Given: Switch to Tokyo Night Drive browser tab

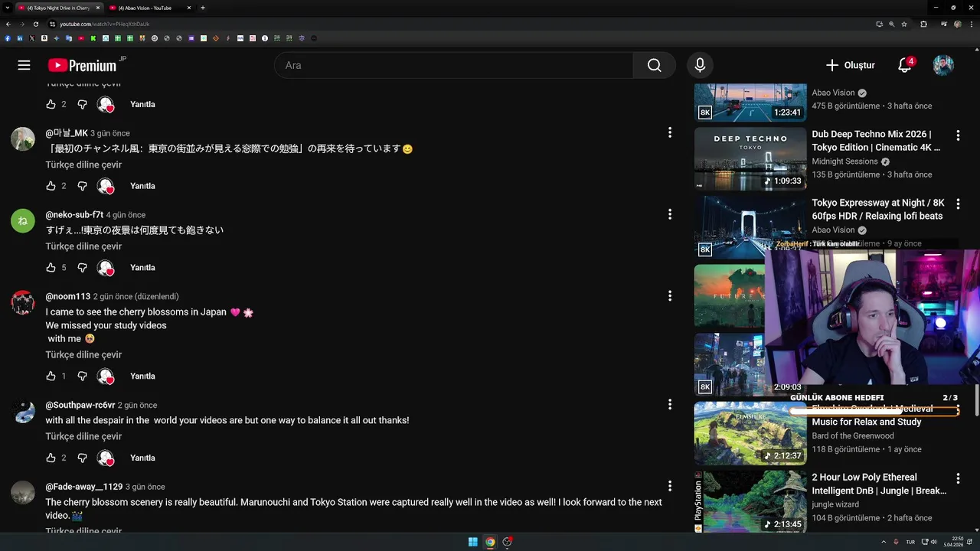Looking at the screenshot, I should [58, 8].
